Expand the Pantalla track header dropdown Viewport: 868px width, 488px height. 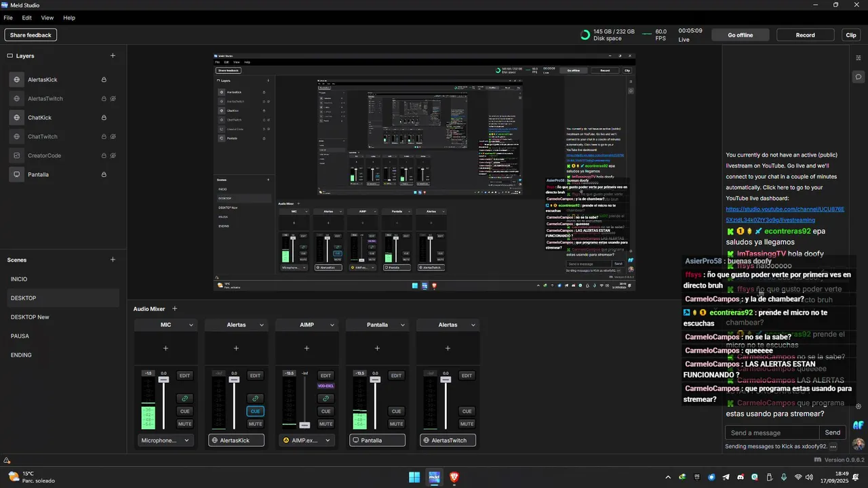pyautogui.click(x=403, y=325)
